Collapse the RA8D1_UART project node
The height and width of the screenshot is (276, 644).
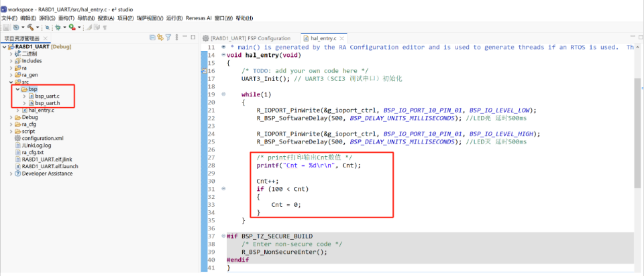tap(4, 47)
